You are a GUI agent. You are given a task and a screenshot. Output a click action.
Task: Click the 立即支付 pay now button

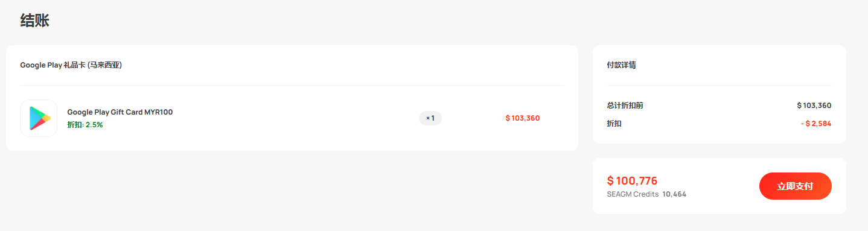coord(795,186)
